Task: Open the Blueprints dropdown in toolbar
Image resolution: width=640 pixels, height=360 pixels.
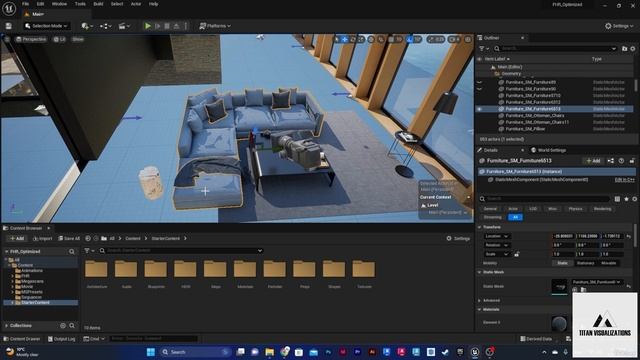Action: tap(106, 26)
